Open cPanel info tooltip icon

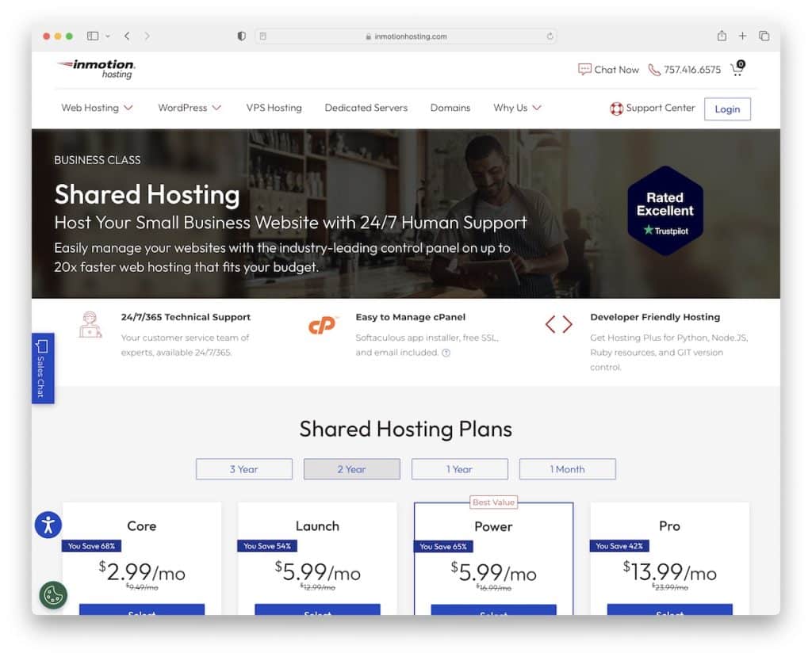pos(446,353)
